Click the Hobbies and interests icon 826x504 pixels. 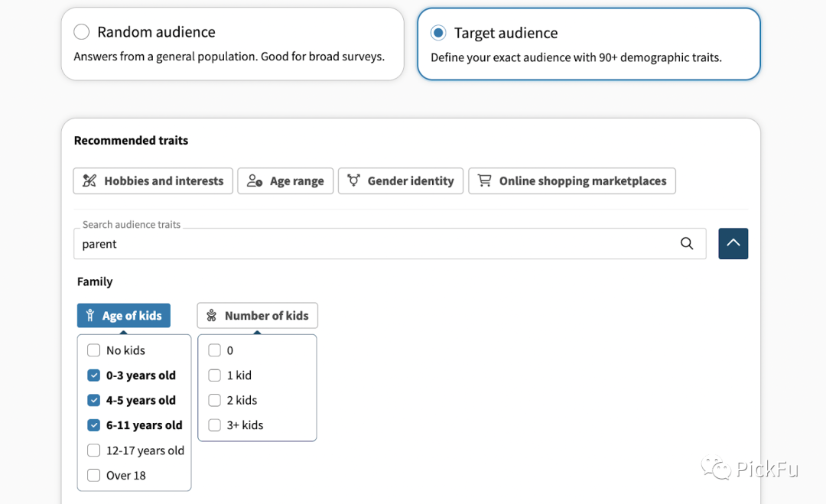[x=89, y=181]
